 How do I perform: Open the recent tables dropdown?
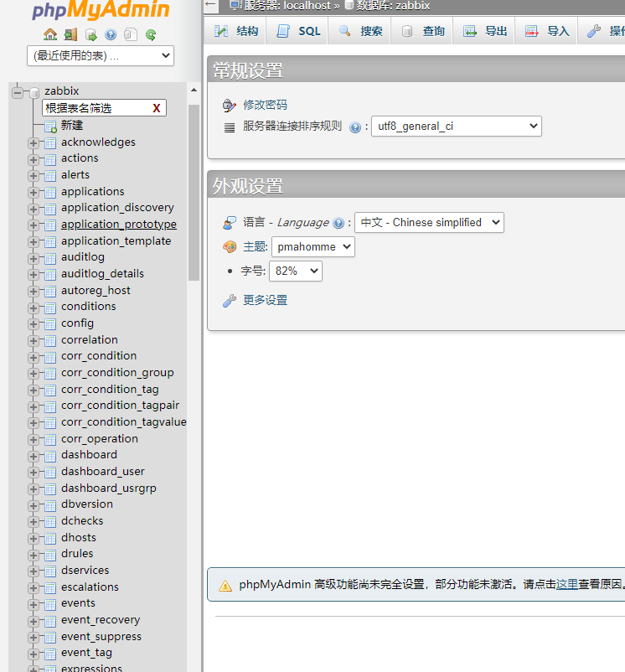point(101,56)
